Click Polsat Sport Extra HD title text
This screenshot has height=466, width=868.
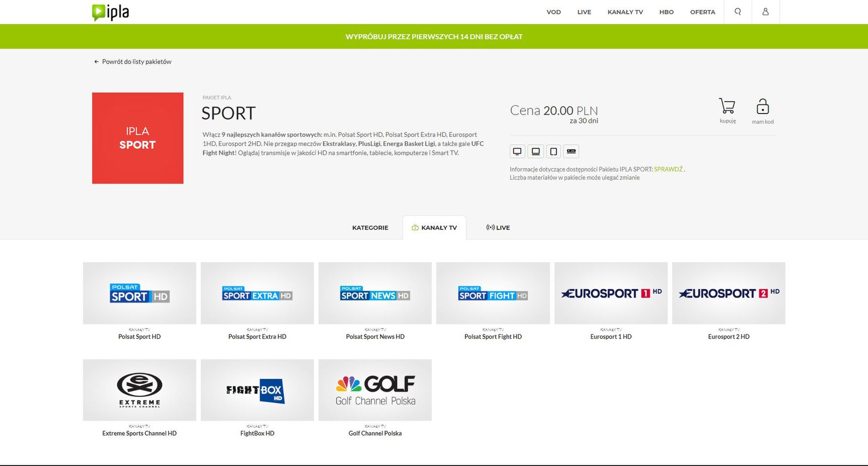257,336
